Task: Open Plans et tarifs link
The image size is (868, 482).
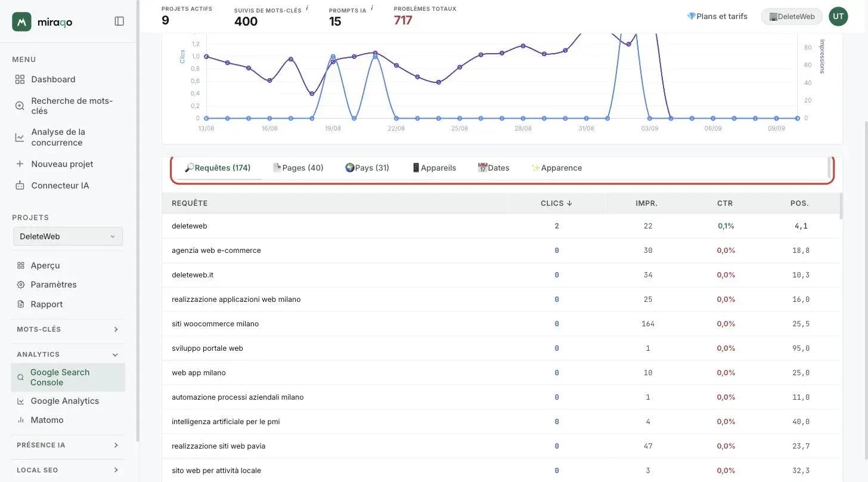Action: [x=717, y=16]
